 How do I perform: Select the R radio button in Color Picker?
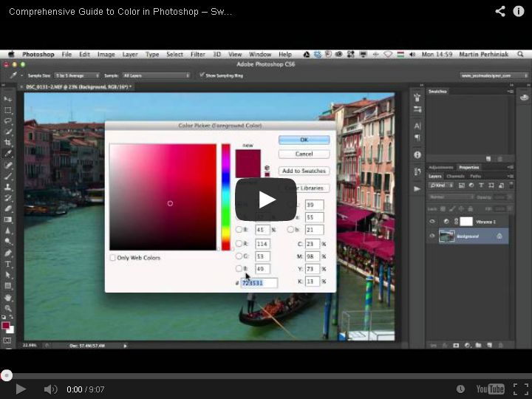tap(239, 243)
